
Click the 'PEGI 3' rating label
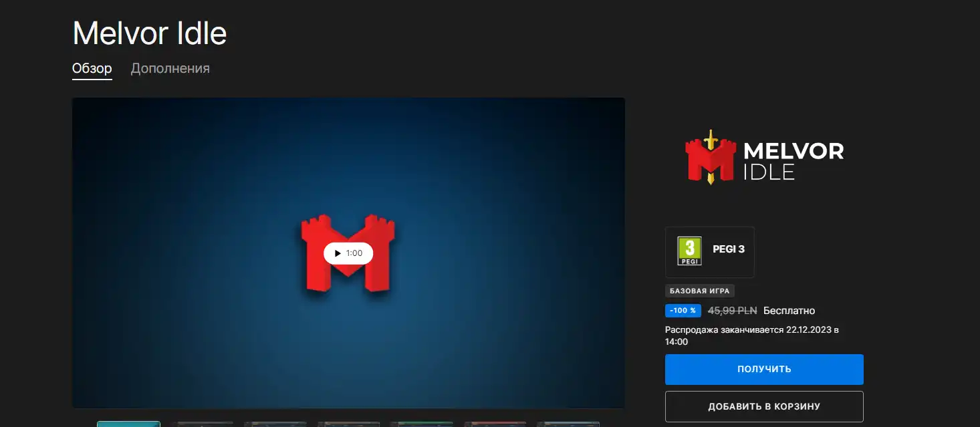pos(729,249)
